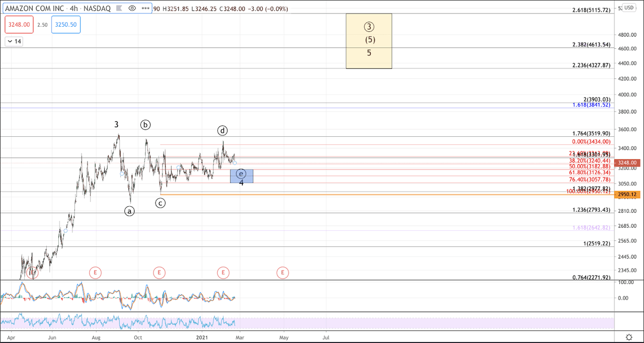This screenshot has width=644, height=343.
Task: Click the earnings E marker after Oct
Action: click(159, 273)
